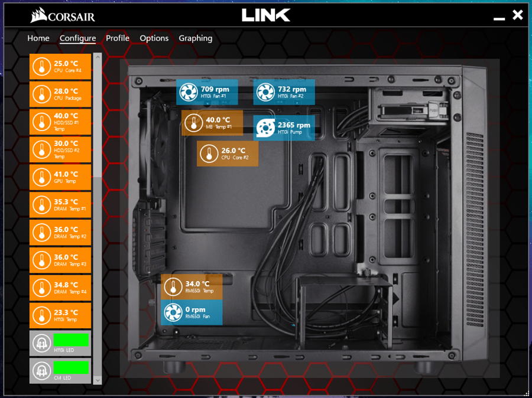Viewport: 532px width, 398px height.
Task: Click the CM LED icon
Action: pos(42,371)
